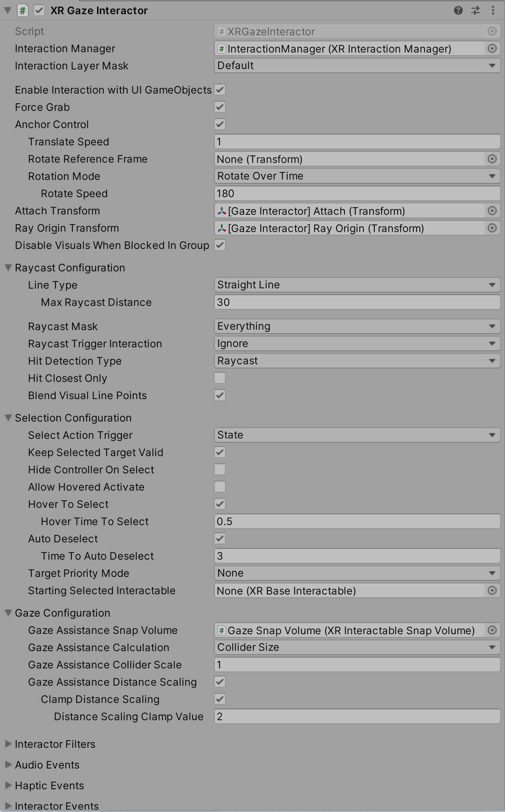Image resolution: width=505 pixels, height=812 pixels.
Task: Open the component three-dot context menu
Action: pos(493,10)
